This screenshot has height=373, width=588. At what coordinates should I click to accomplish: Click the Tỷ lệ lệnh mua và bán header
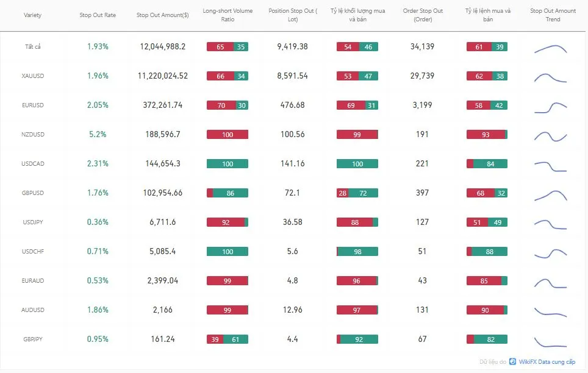(488, 15)
